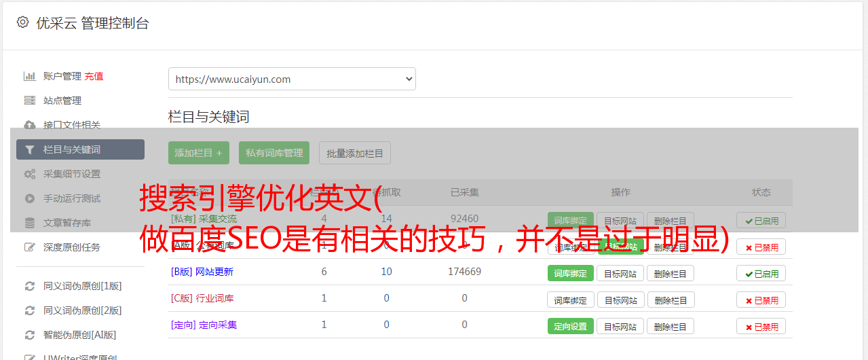Toggle 已禁用 status for 定向采集 row

pos(761,326)
